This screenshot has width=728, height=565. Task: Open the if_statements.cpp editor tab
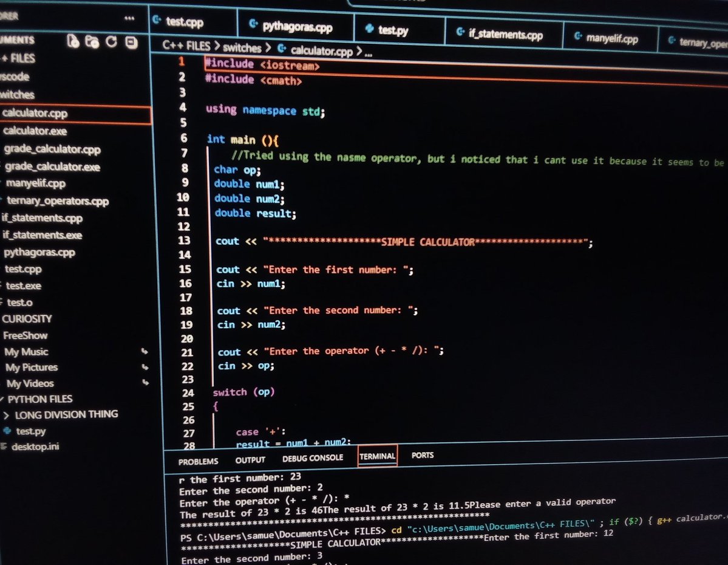click(505, 34)
